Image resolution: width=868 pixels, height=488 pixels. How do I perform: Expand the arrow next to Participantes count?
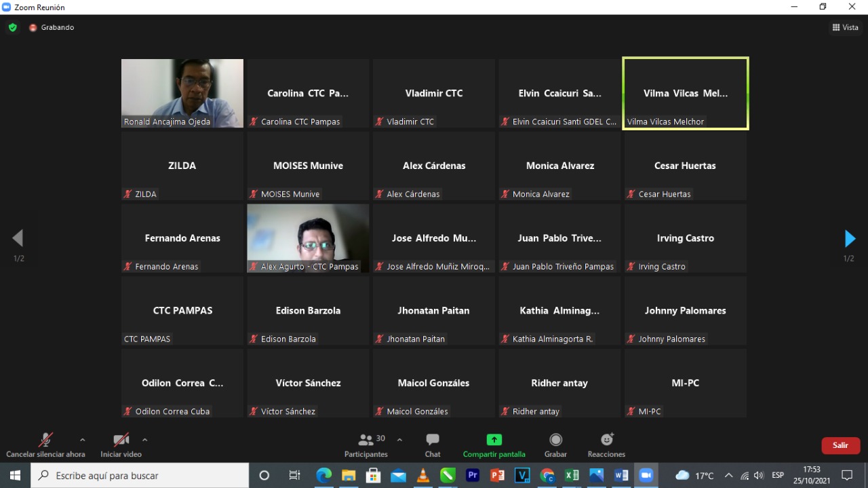coord(399,440)
